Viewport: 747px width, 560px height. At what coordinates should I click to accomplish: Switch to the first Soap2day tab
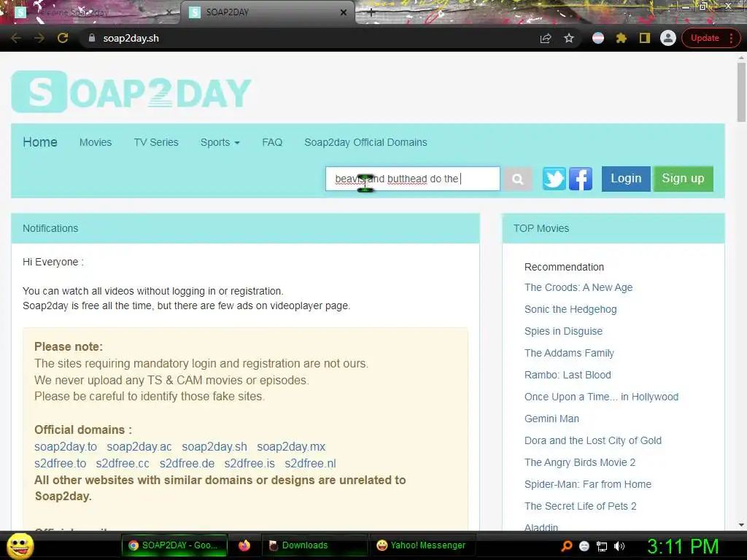pos(90,12)
